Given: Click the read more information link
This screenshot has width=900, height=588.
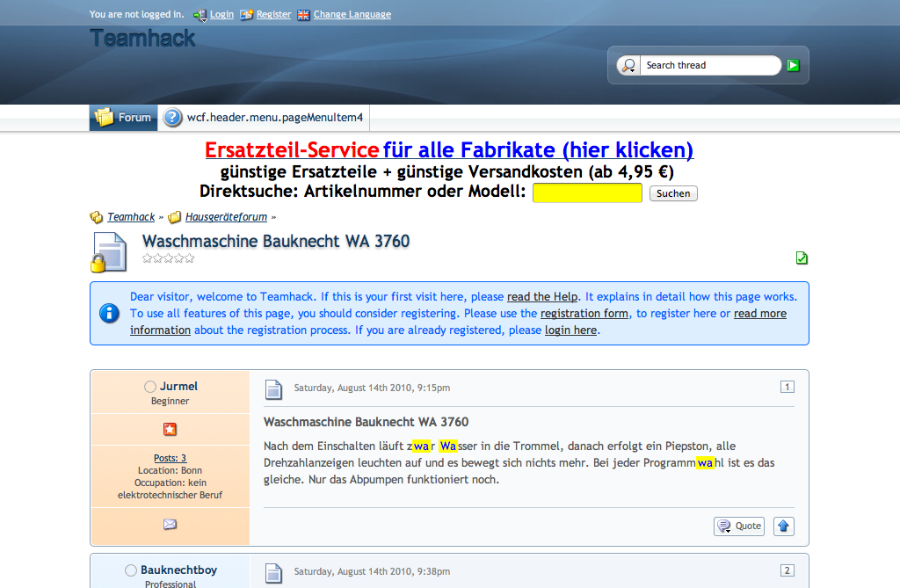Looking at the screenshot, I should click(760, 314).
